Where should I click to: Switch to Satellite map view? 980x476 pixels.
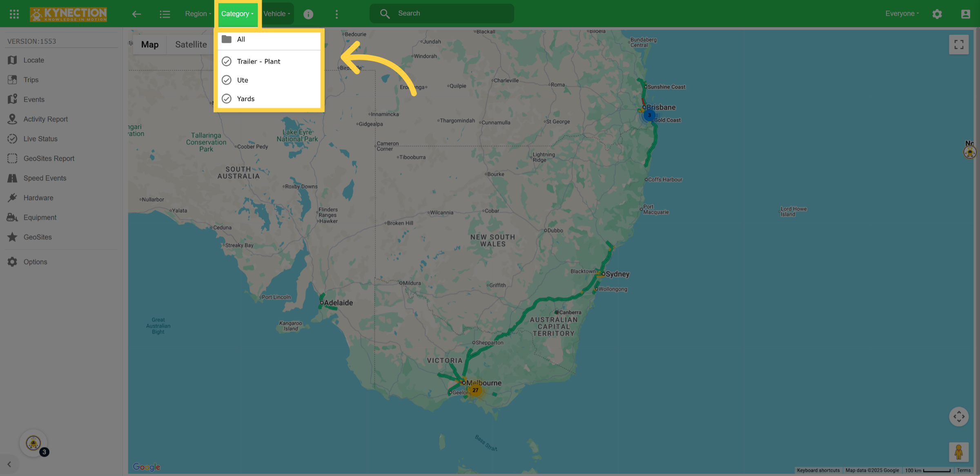pos(191,45)
